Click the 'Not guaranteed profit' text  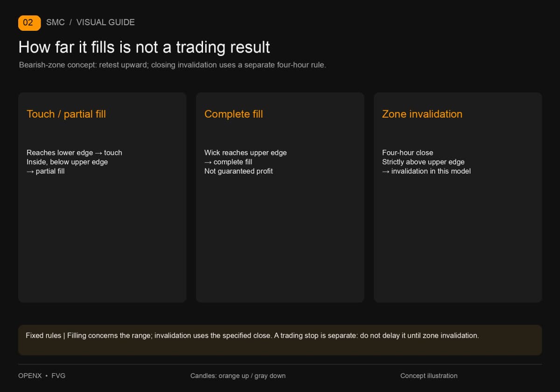click(x=238, y=171)
